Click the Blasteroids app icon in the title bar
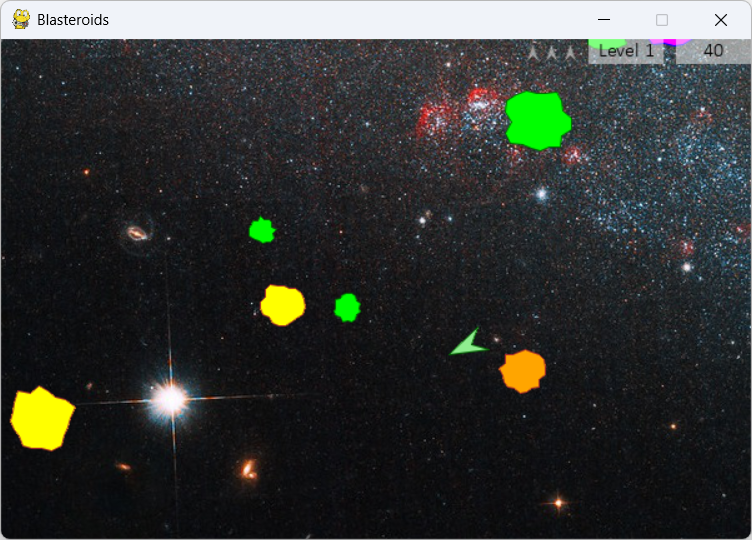Viewport: 752px width, 540px height. coord(20,19)
